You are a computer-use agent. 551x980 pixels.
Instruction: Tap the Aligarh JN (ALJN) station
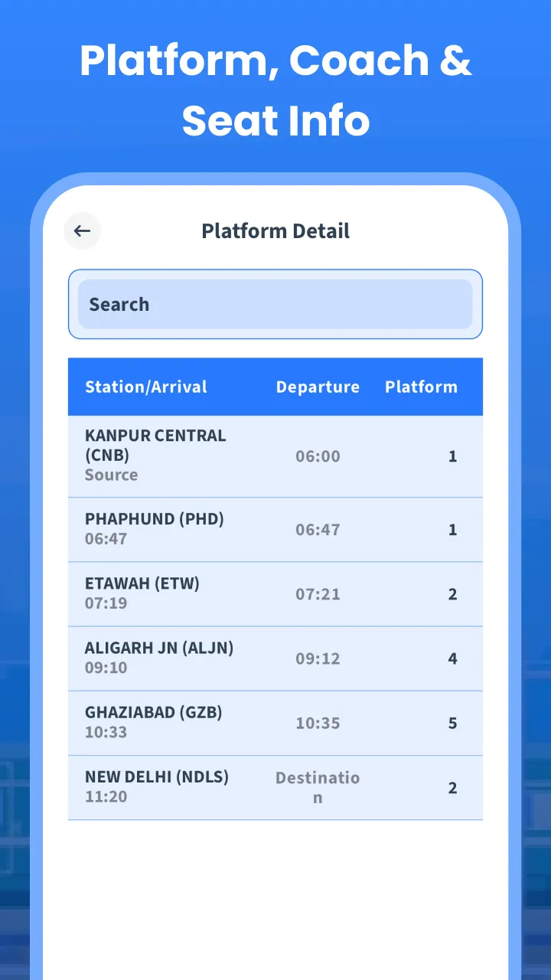(159, 648)
